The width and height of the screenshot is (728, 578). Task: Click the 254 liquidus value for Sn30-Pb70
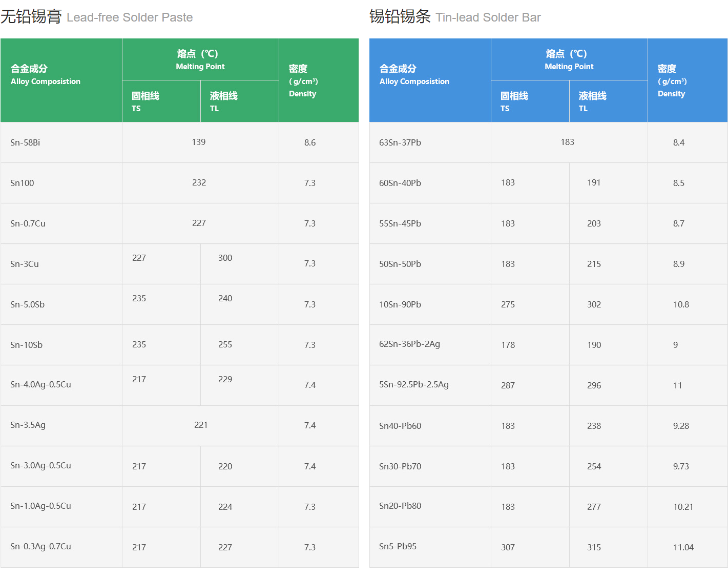(x=594, y=466)
